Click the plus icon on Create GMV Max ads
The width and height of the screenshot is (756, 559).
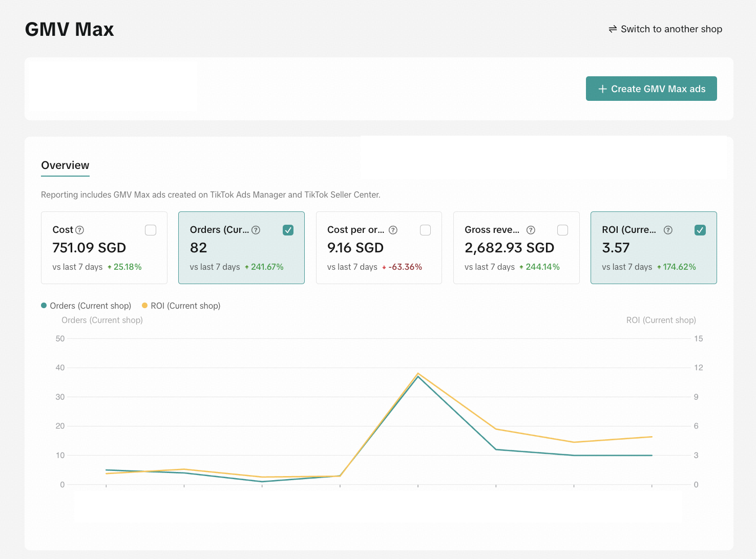point(603,89)
